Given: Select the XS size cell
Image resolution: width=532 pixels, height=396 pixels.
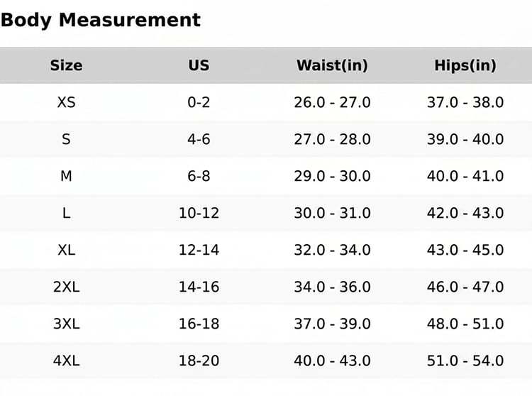Looking at the screenshot, I should 66,102.
